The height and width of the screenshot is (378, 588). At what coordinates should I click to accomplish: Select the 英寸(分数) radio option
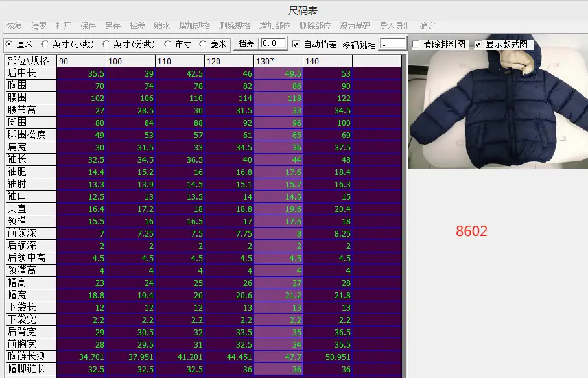point(106,44)
